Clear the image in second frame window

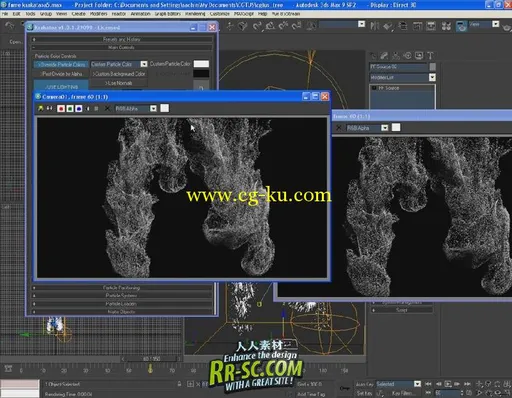tap(339, 128)
